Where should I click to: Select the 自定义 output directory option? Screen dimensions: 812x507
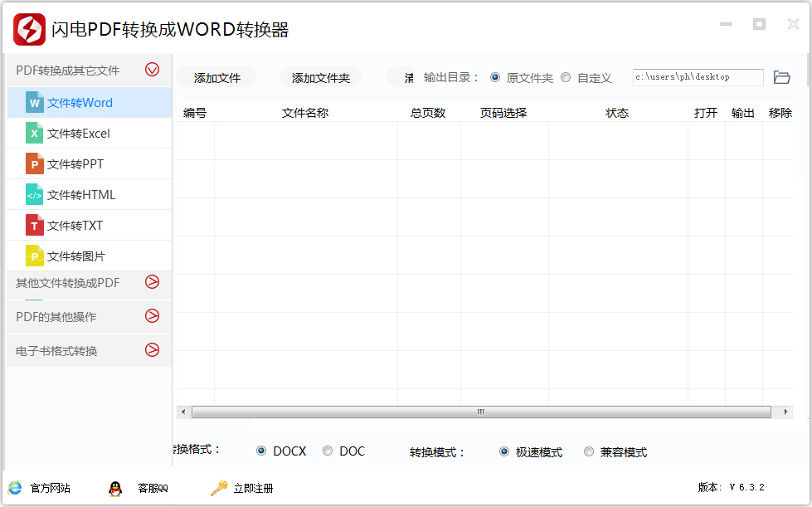click(x=566, y=78)
